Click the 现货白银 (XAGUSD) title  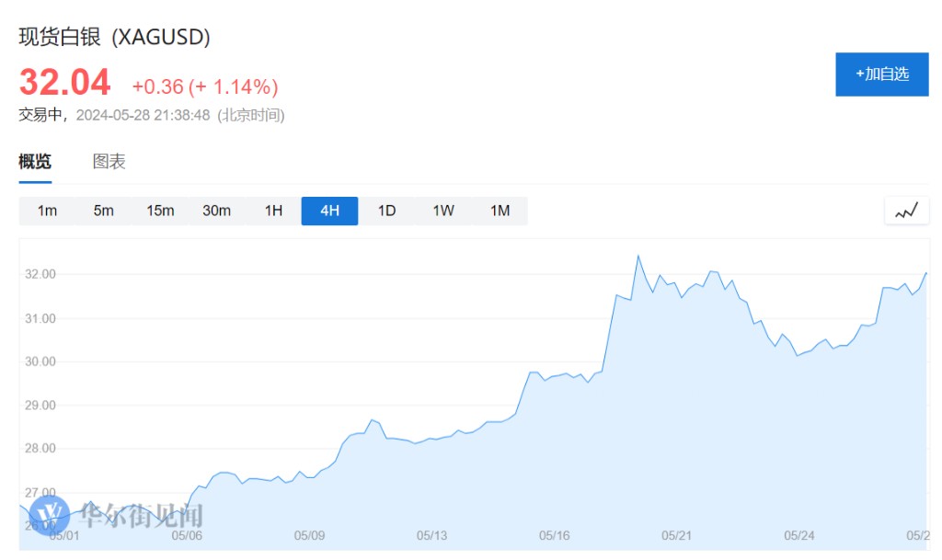click(x=115, y=38)
